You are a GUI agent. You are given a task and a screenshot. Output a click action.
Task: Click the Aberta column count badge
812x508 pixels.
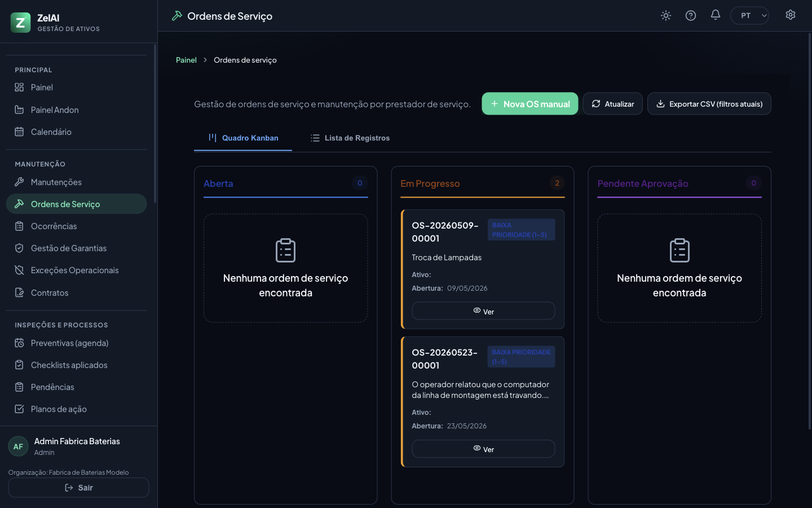click(x=360, y=183)
